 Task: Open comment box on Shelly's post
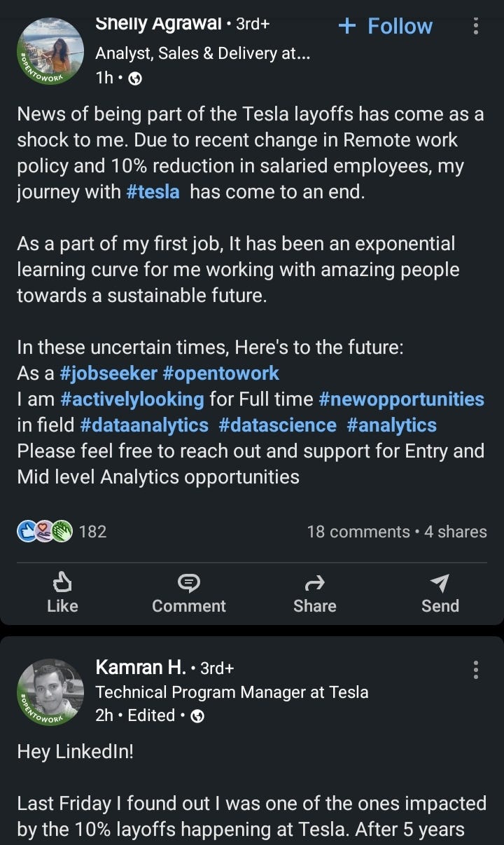coord(189,593)
